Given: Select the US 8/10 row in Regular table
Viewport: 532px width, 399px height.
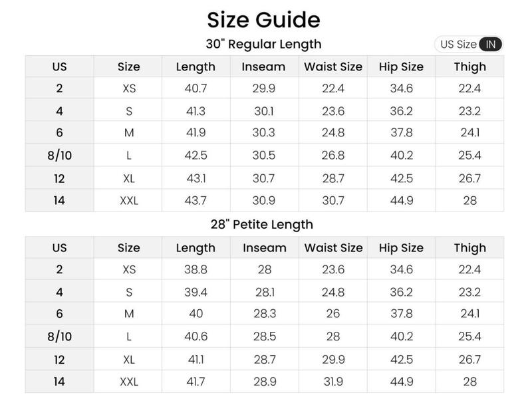Looking at the screenshot, I should point(59,156).
